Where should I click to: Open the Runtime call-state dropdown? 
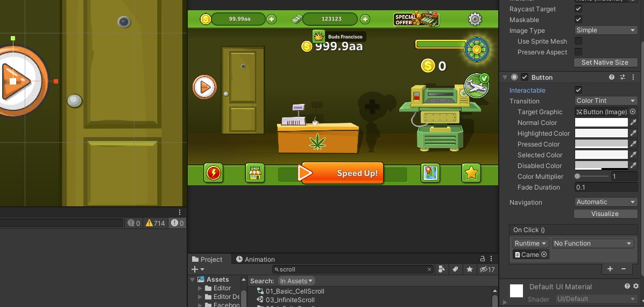coord(530,243)
